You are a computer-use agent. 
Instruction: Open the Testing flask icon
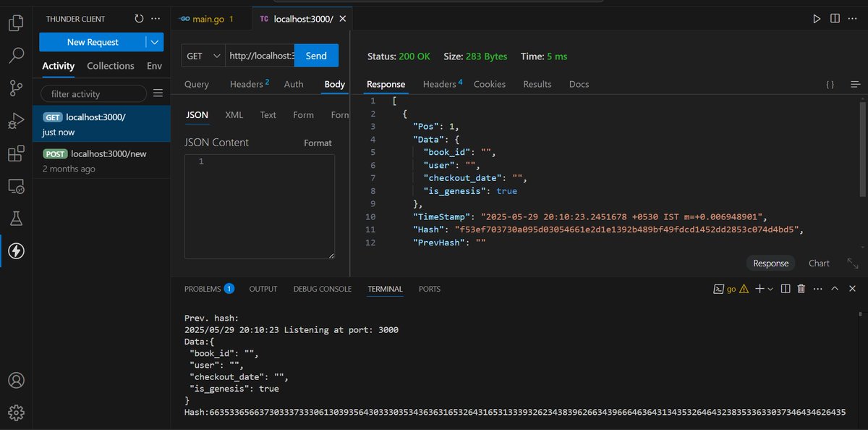[16, 219]
